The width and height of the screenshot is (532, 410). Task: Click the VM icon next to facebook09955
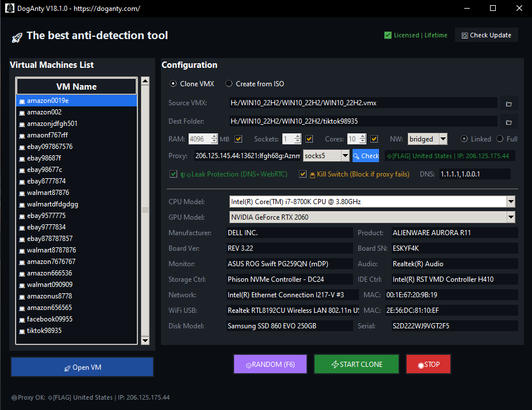coord(22,320)
